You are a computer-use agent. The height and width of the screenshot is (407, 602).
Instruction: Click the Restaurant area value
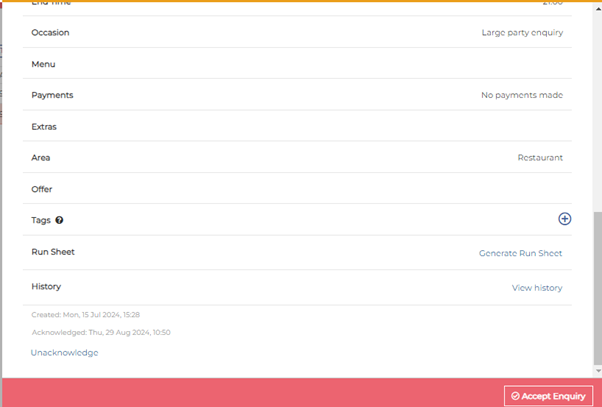tap(540, 157)
